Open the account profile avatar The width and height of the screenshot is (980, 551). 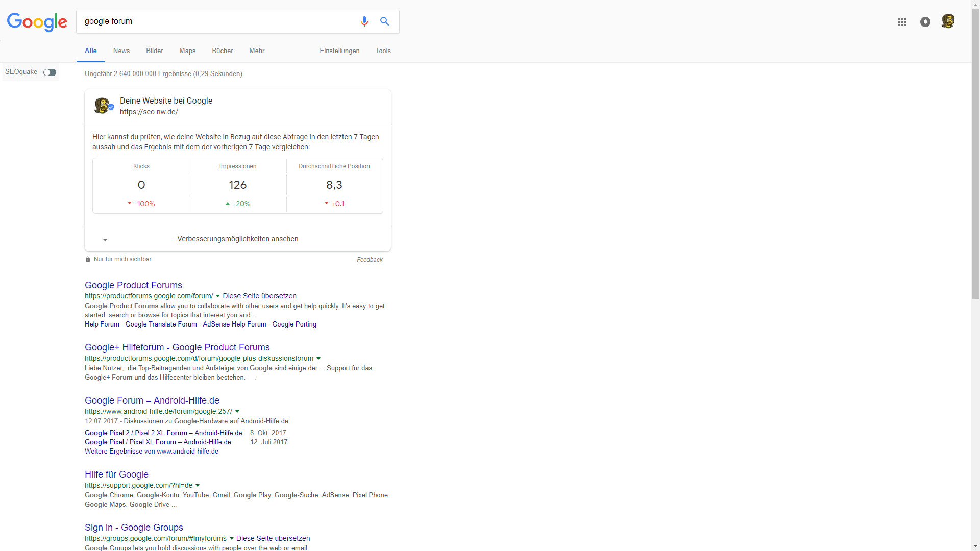948,21
